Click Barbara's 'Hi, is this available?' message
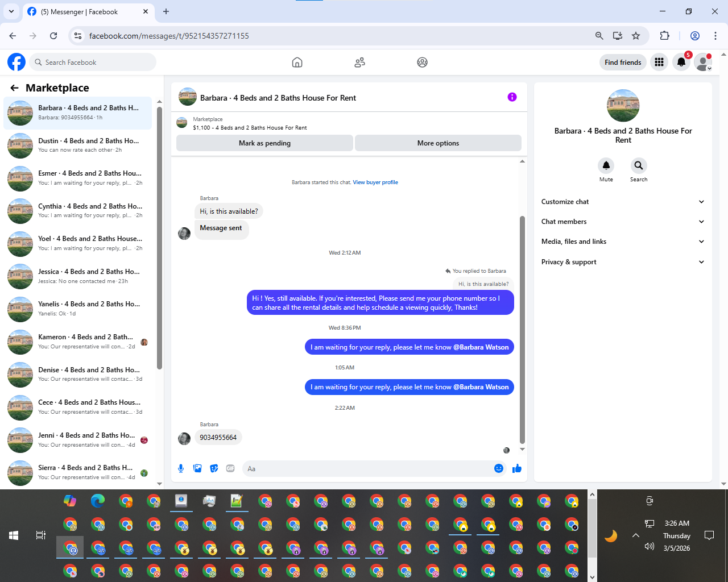Image resolution: width=728 pixels, height=582 pixels. point(229,211)
